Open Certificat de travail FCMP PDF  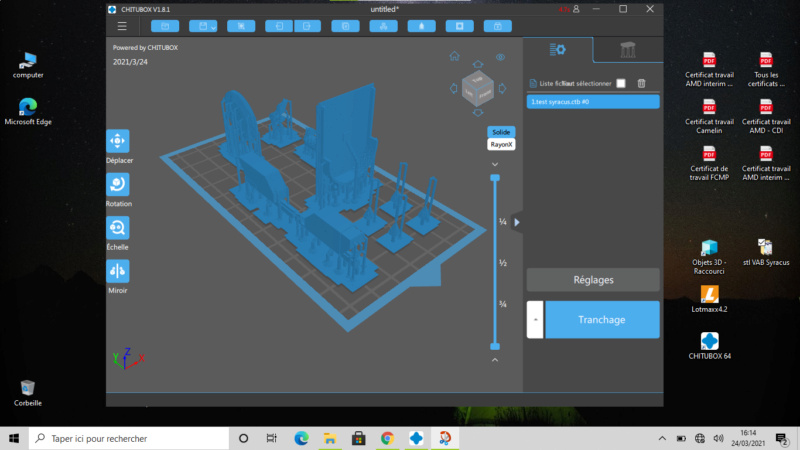[709, 163]
